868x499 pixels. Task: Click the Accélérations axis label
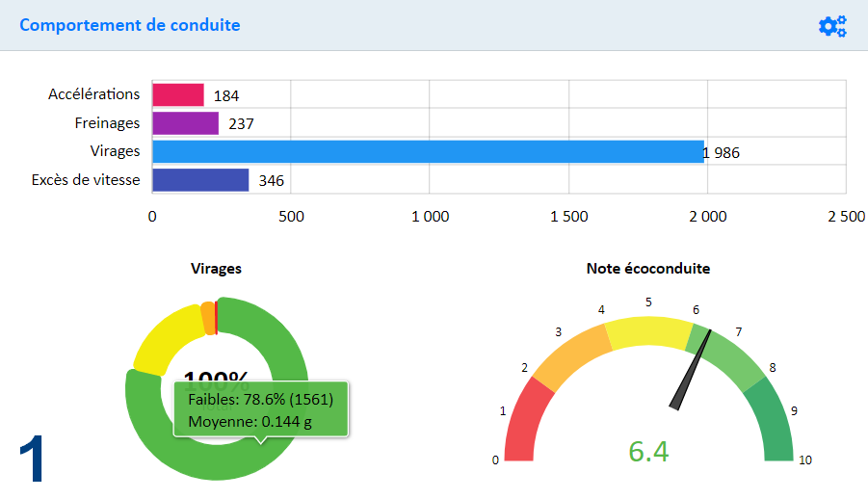[93, 94]
